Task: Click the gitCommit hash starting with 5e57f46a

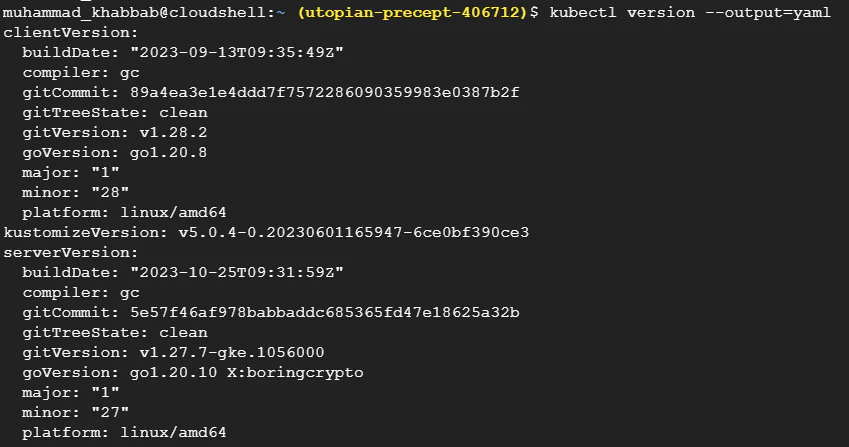Action: pos(325,312)
